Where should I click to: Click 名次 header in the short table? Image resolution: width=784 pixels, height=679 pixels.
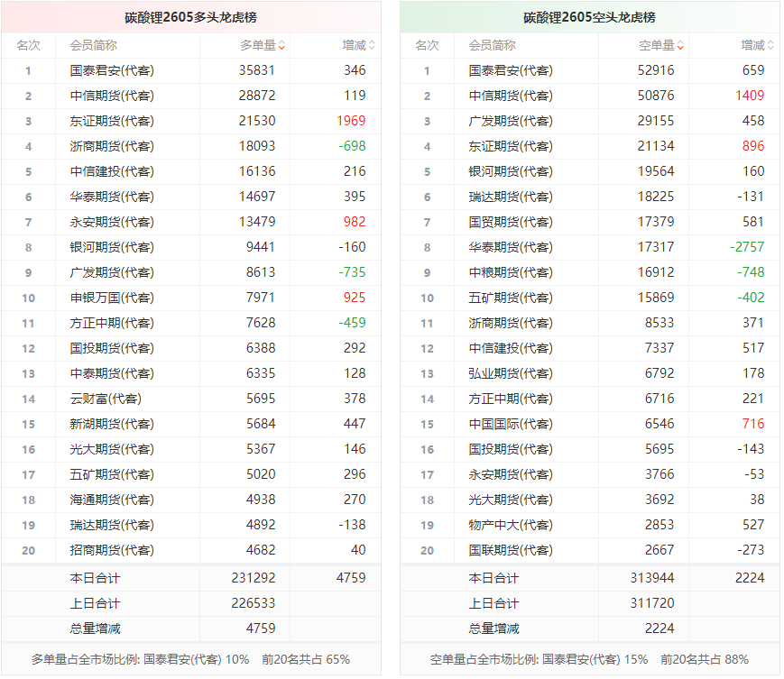point(427,45)
